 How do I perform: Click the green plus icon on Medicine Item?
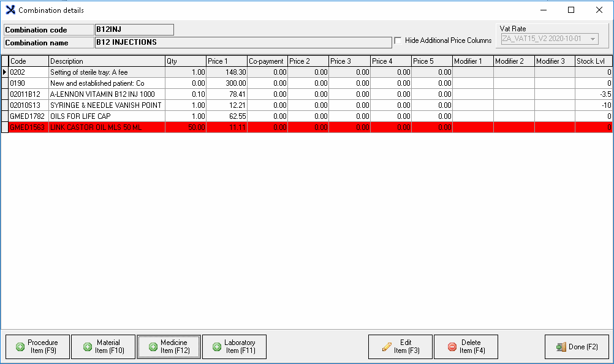pos(153,347)
